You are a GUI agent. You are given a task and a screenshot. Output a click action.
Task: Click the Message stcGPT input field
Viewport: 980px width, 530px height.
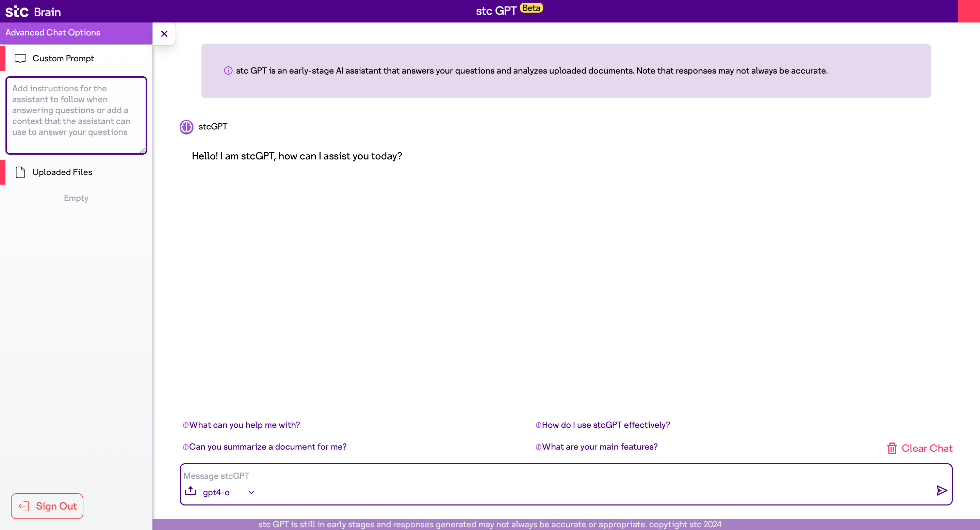tap(533, 476)
